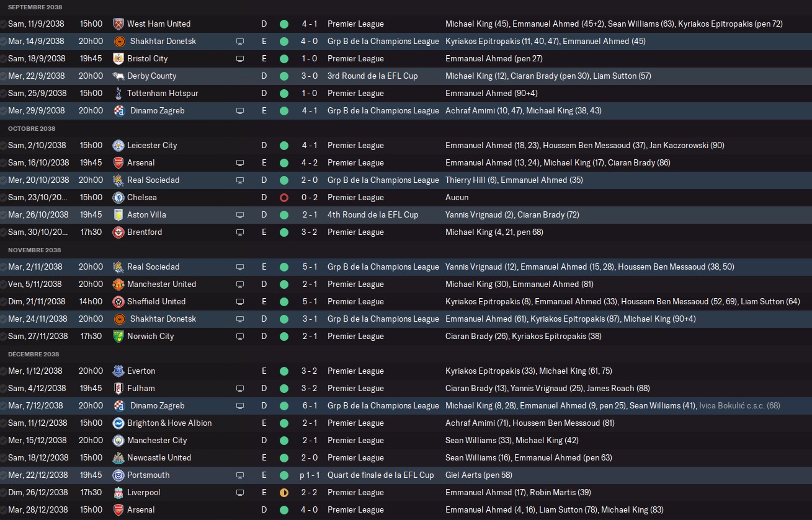Open Real Sociedad link in the 2/11/2038 row
Screen dimensions: 812x520
point(153,267)
